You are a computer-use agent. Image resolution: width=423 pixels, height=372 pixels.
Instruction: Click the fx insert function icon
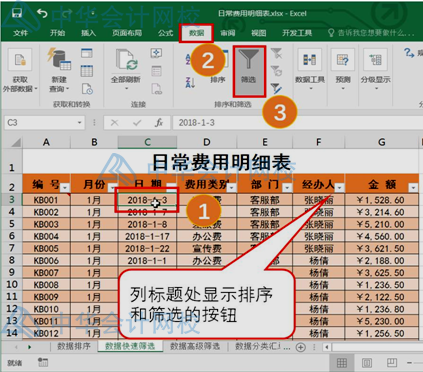(x=159, y=123)
